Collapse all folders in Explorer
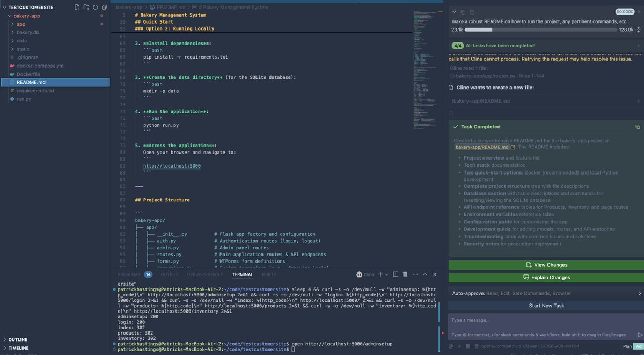 point(104,8)
